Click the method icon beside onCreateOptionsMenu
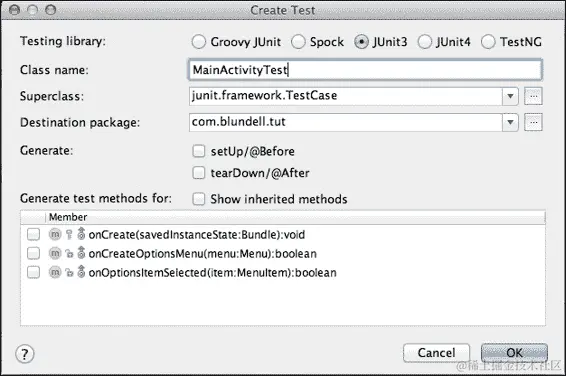 (55, 253)
